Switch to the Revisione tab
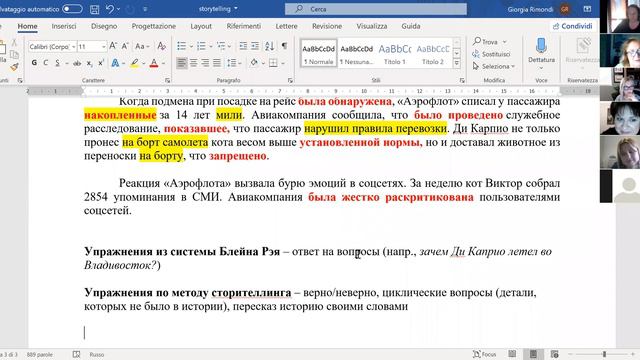Screen dimensions: 640x360 click(x=327, y=26)
